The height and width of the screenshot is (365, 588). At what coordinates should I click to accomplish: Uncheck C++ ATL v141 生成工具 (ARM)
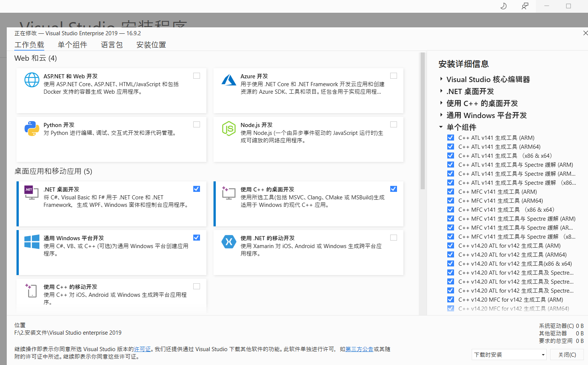point(451,138)
